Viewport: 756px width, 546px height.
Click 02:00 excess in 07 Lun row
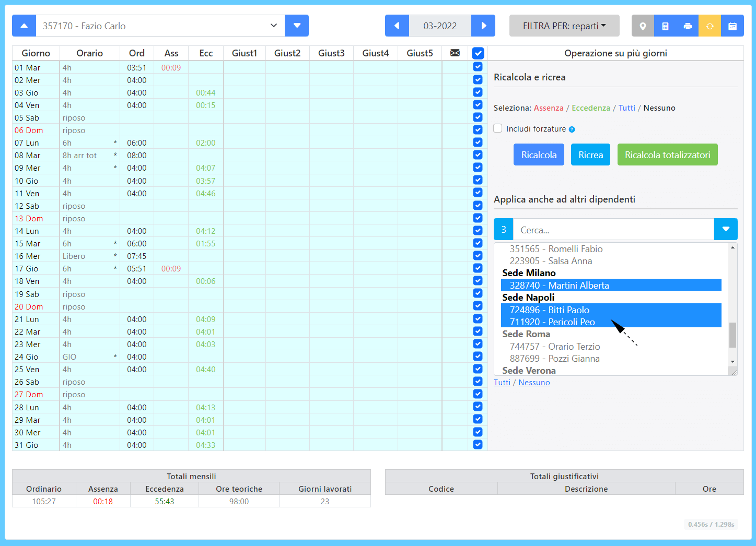[x=205, y=143]
